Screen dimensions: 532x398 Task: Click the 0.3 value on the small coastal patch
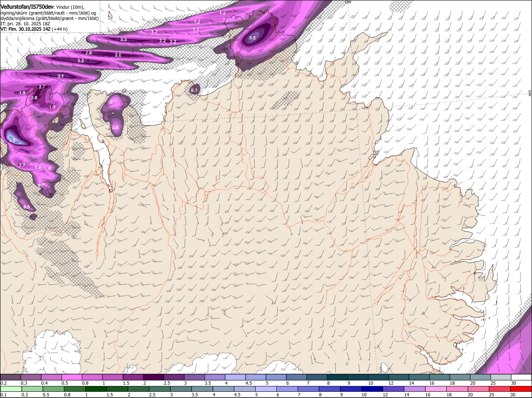194,90
